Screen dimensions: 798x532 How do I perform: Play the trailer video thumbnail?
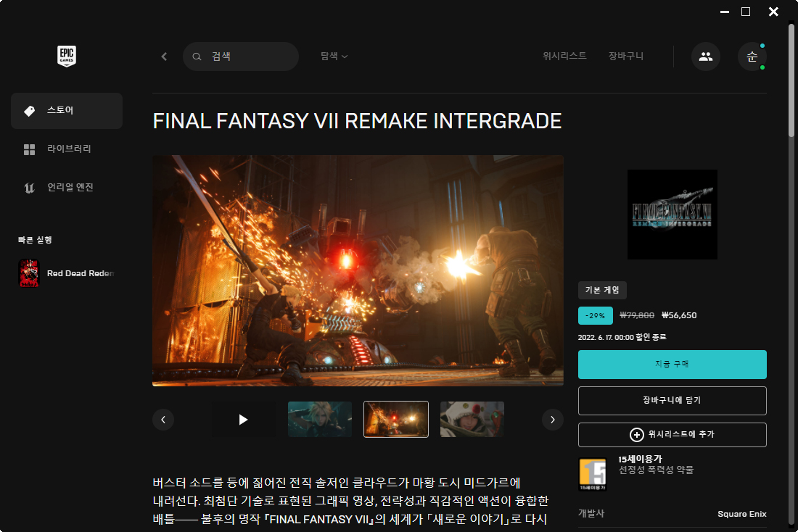(x=243, y=420)
